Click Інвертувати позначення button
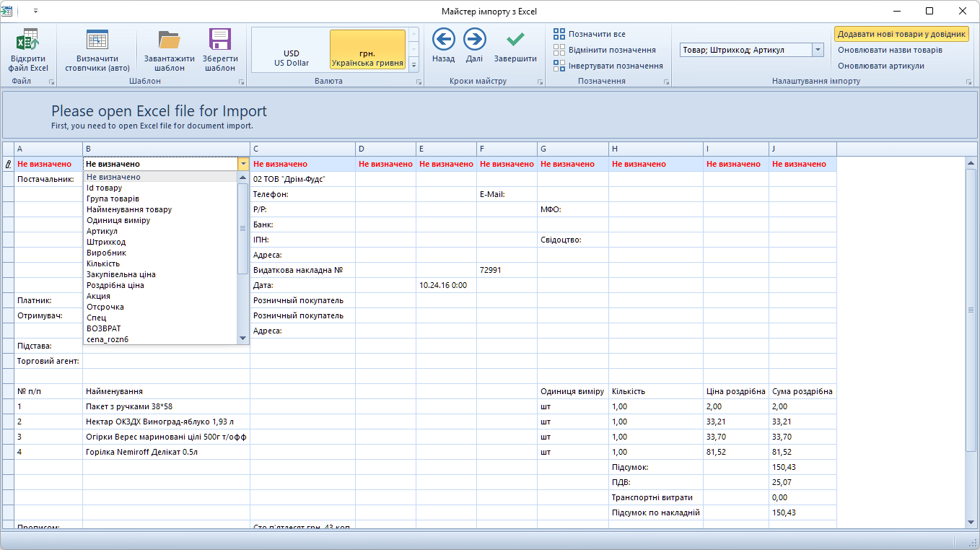 (608, 66)
